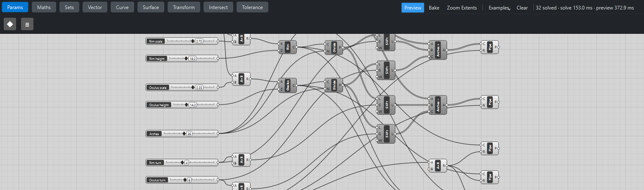Click the output grip of the Rim height slider
The height and width of the screenshot is (190, 644).
tap(218, 59)
